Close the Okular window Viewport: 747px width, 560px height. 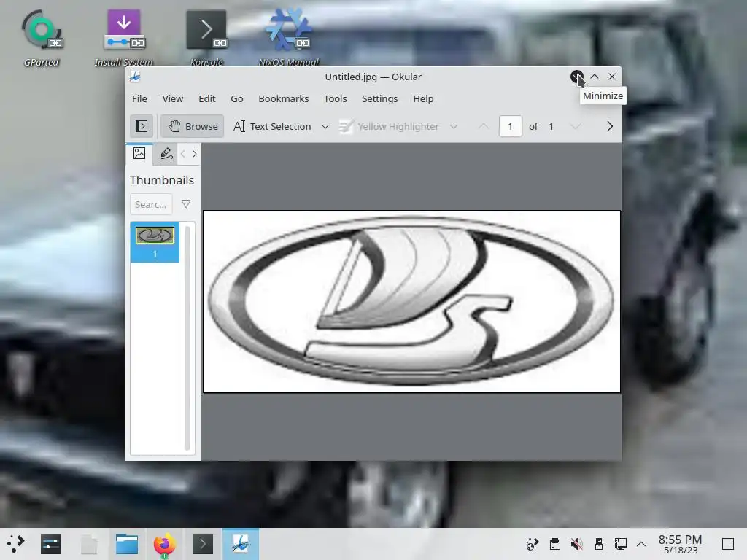click(612, 77)
